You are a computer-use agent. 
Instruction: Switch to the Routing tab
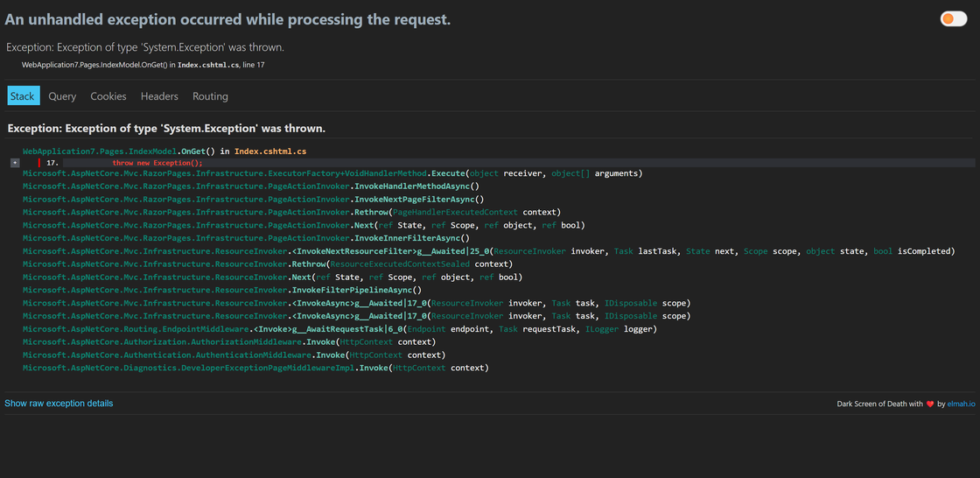[x=210, y=95]
